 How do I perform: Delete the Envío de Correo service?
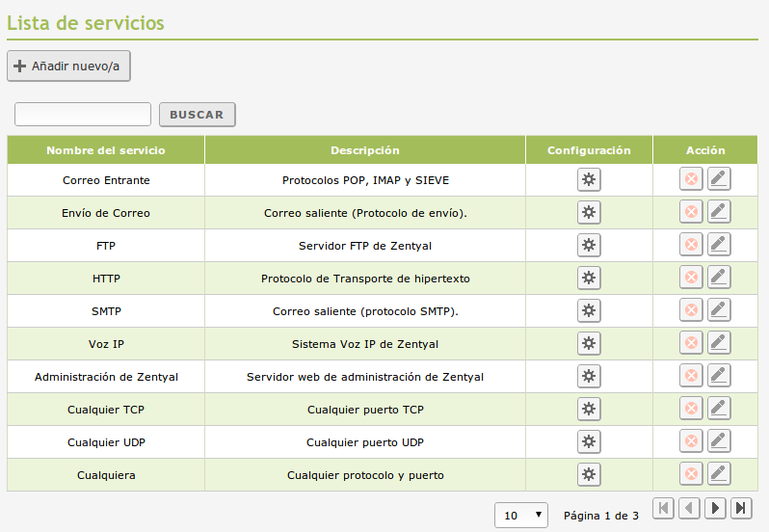click(x=690, y=212)
